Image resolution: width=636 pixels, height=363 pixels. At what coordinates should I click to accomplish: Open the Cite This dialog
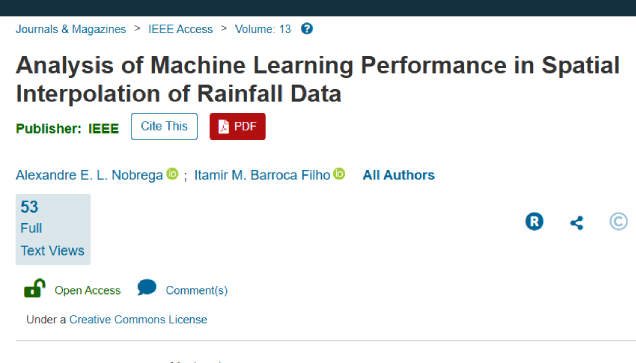click(164, 127)
